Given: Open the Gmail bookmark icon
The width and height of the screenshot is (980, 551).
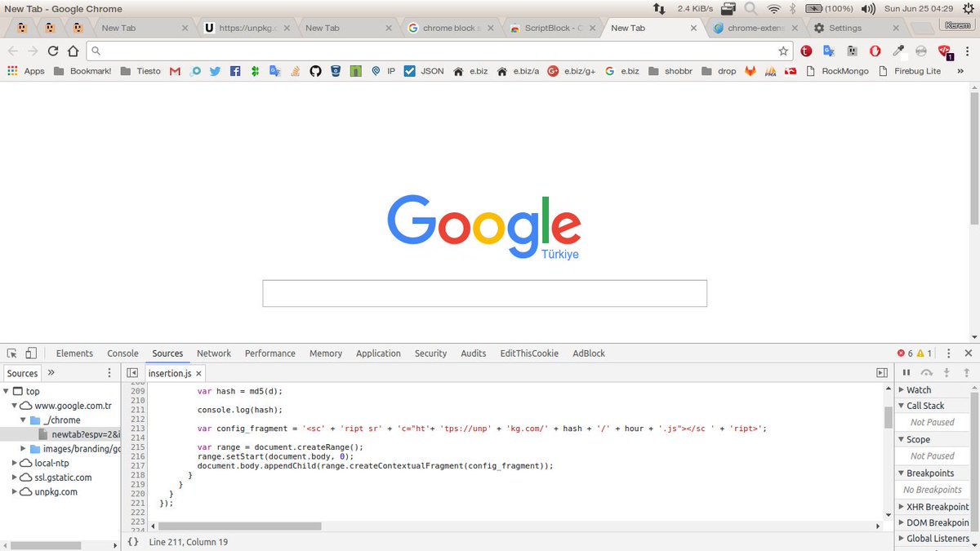Looking at the screenshot, I should (175, 71).
